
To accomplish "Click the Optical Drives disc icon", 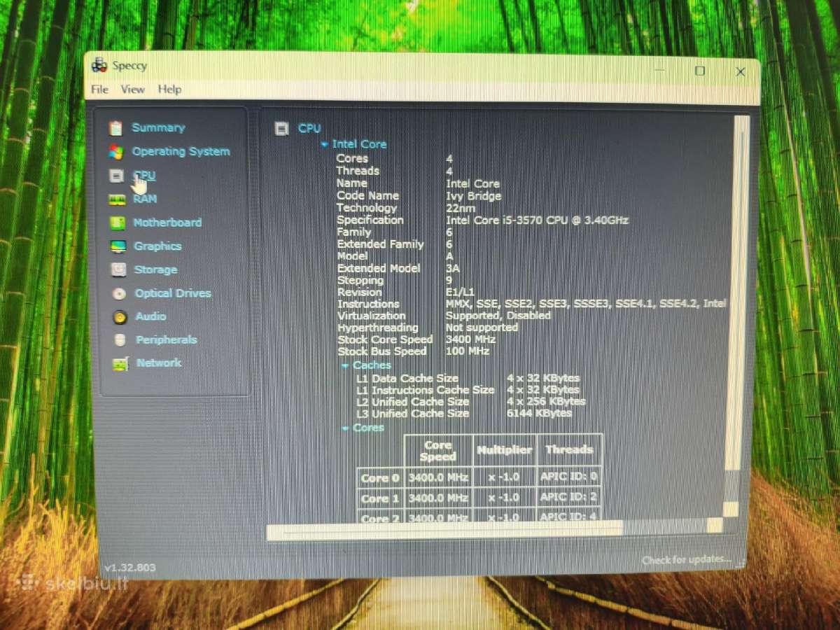I will pos(120,294).
